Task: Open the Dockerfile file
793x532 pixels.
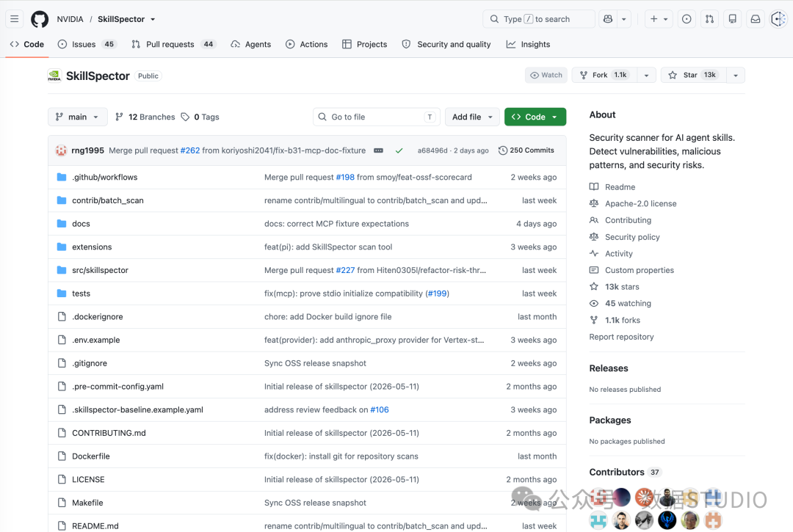Action: 91,456
